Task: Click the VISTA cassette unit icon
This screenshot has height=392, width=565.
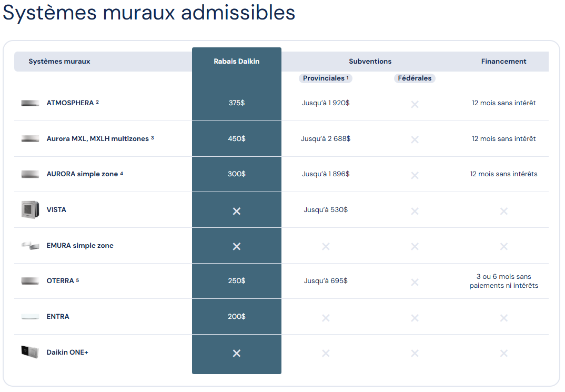Action: coord(30,209)
